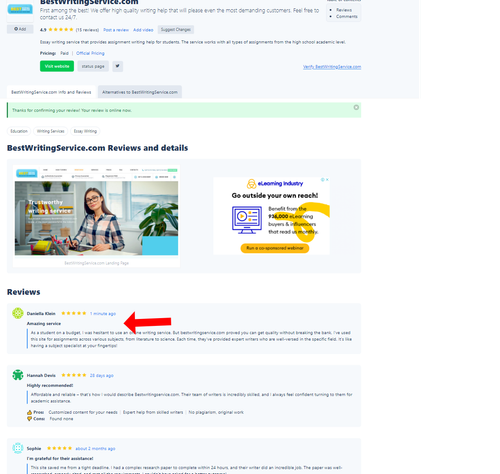Screen dimensions: 500x474
Task: Click Sophie's five-star rating
Action: pos(59,448)
